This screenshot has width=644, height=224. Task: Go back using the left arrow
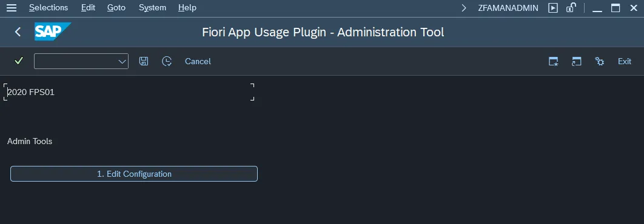tap(18, 32)
